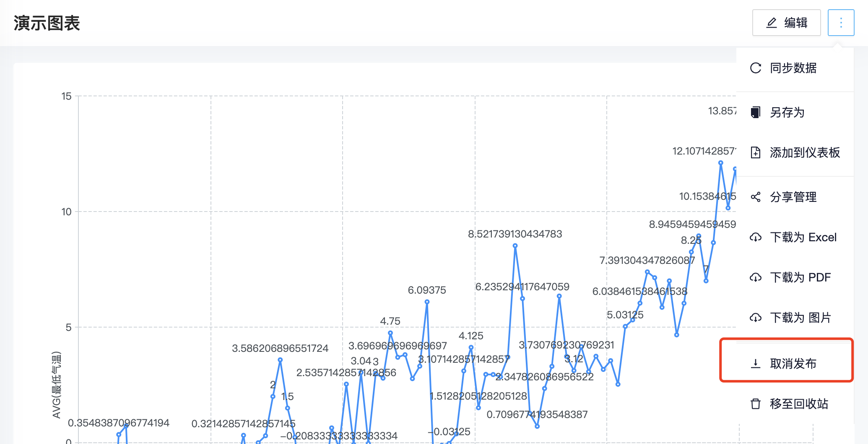Image resolution: width=868 pixels, height=444 pixels.
Task: Open 分享管理 from the menu
Action: coord(795,197)
